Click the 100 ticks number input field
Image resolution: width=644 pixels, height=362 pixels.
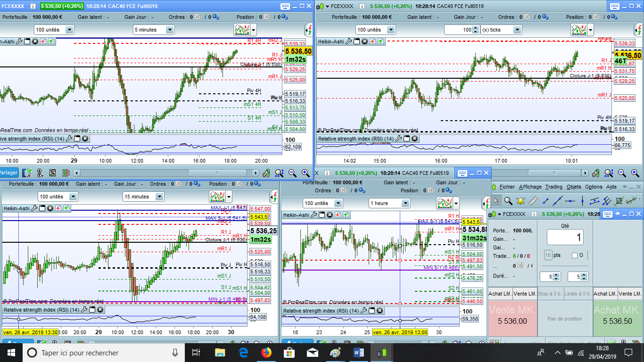coord(459,30)
